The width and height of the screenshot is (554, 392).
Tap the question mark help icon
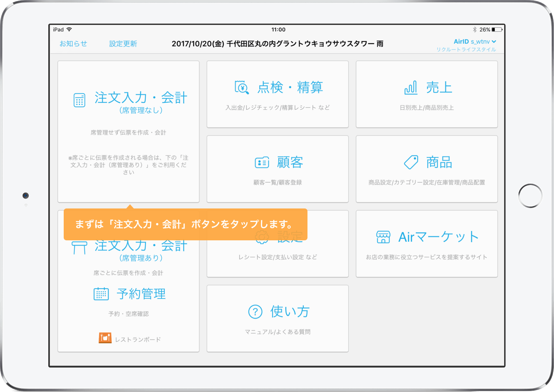tap(255, 312)
